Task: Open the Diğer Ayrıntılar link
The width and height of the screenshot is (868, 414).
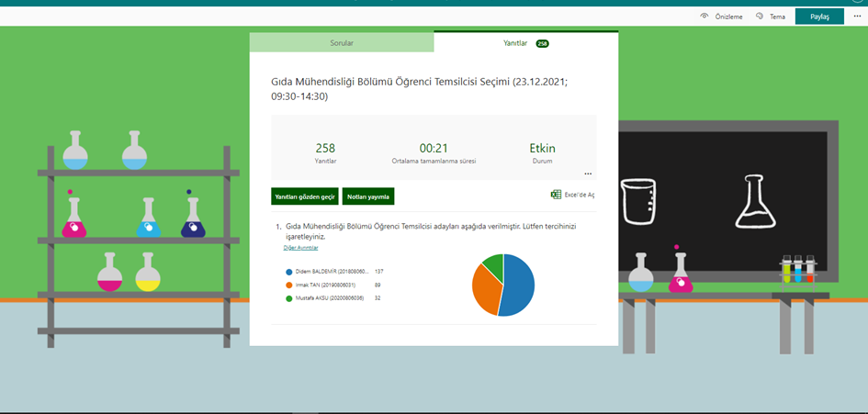Action: tap(300, 248)
